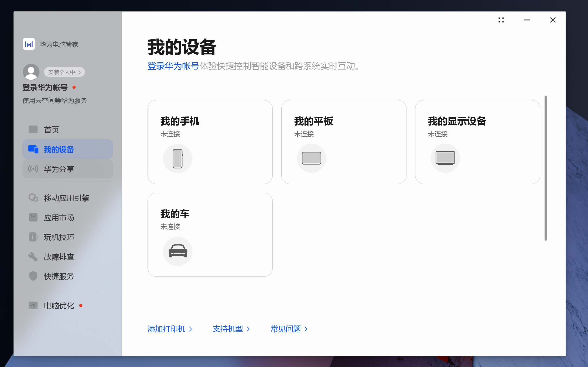The width and height of the screenshot is (588, 367).
Task: Open the 我的手机 device card
Action: pos(210,142)
